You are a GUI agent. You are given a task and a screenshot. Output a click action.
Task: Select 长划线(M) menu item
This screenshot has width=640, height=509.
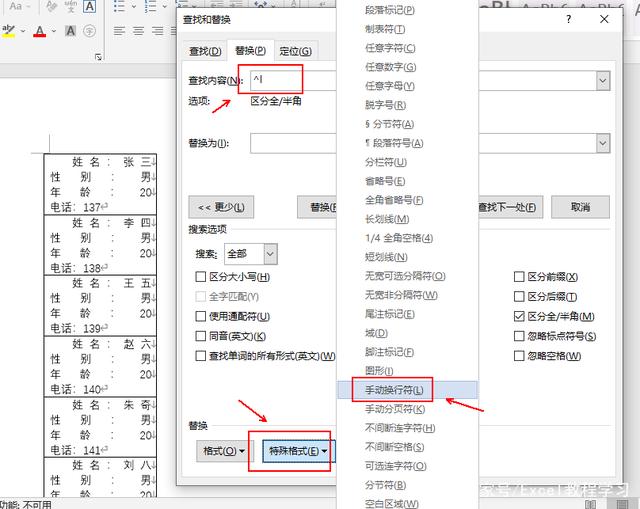pos(407,219)
